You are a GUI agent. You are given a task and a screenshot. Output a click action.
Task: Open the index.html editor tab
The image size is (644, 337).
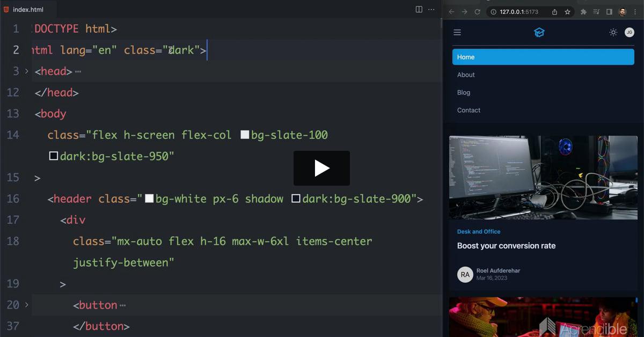pos(28,9)
